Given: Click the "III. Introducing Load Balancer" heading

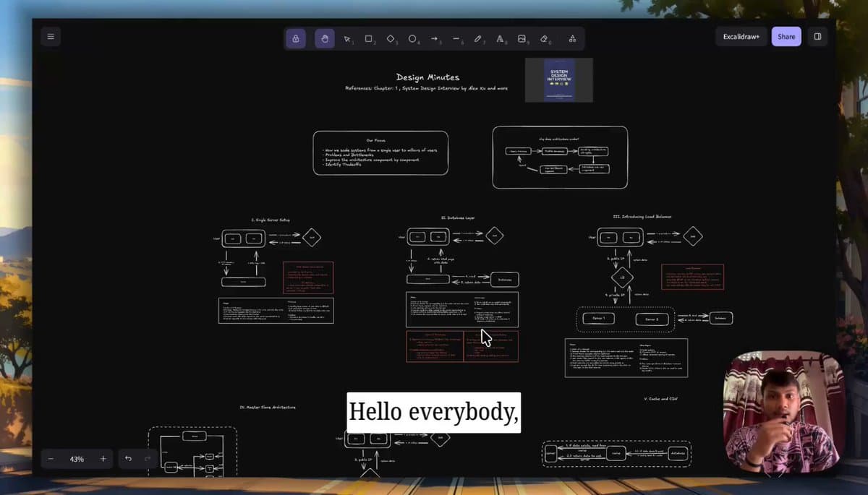Looking at the screenshot, I should (642, 217).
